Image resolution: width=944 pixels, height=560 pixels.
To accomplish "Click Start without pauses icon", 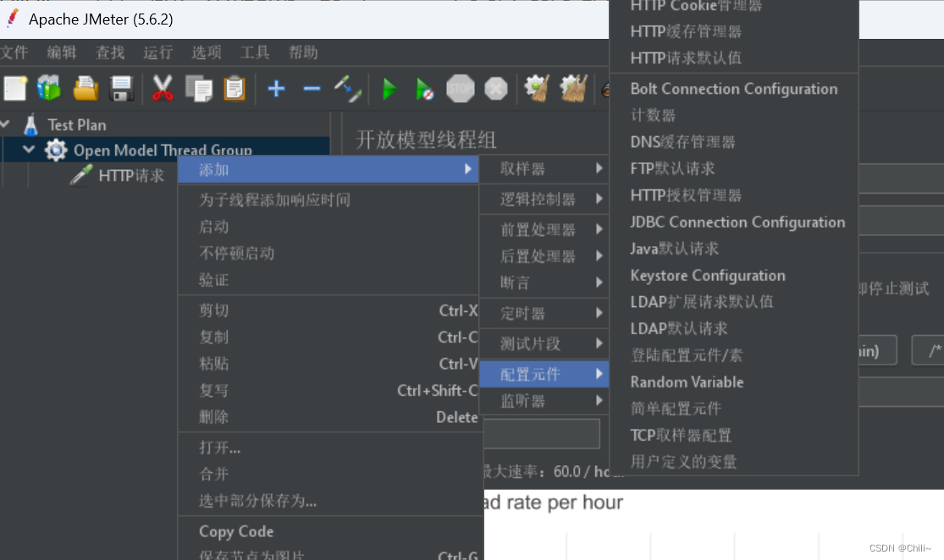I will click(424, 89).
